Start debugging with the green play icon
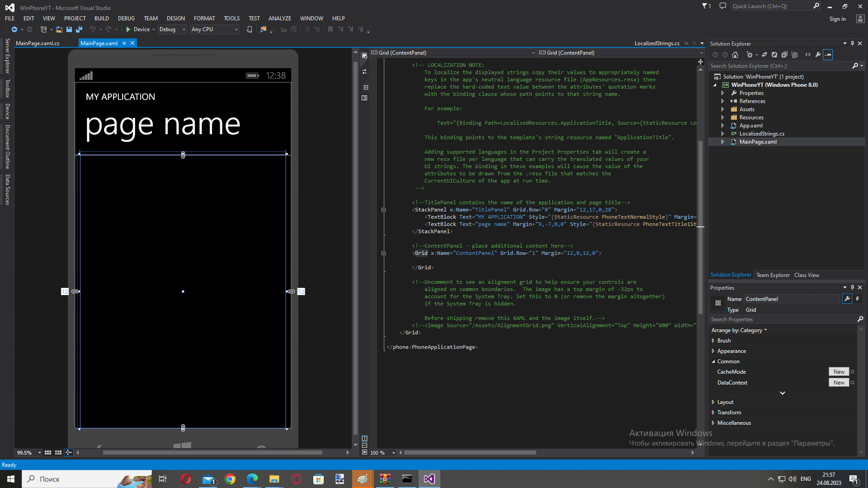Image resolution: width=868 pixels, height=488 pixels. (128, 29)
